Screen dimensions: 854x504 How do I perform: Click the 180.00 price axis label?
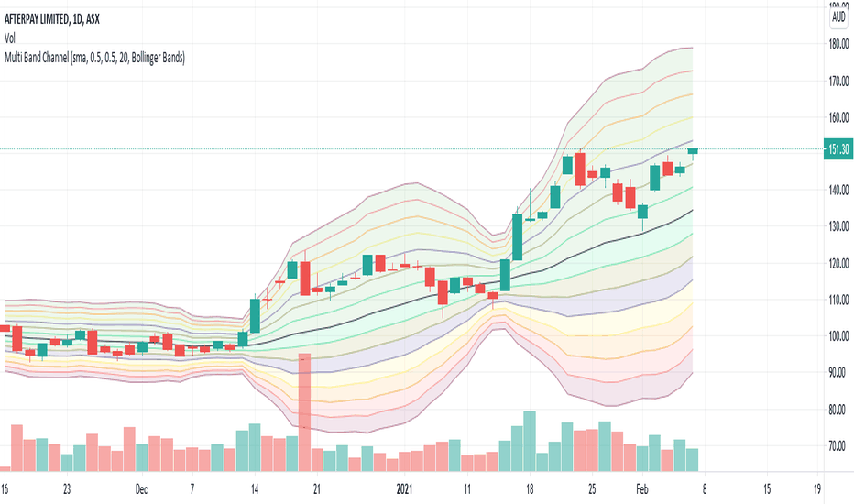tap(838, 44)
